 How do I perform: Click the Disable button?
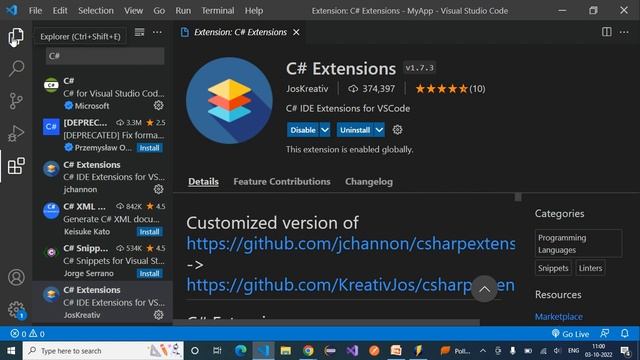tap(303, 130)
